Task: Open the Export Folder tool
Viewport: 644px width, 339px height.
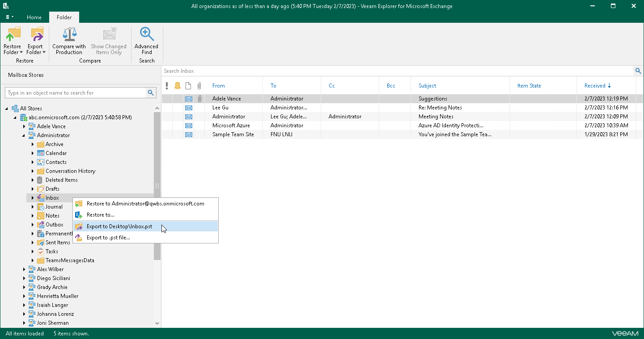Action: coord(35,40)
